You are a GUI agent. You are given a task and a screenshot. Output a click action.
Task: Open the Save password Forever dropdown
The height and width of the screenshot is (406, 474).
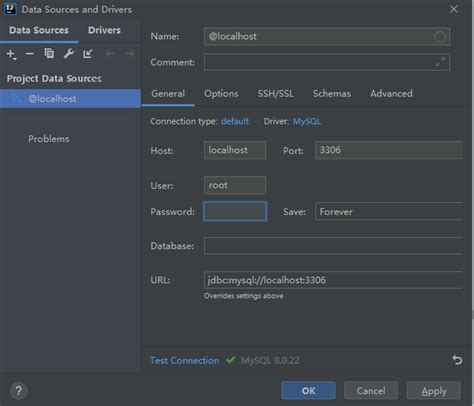pyautogui.click(x=389, y=212)
